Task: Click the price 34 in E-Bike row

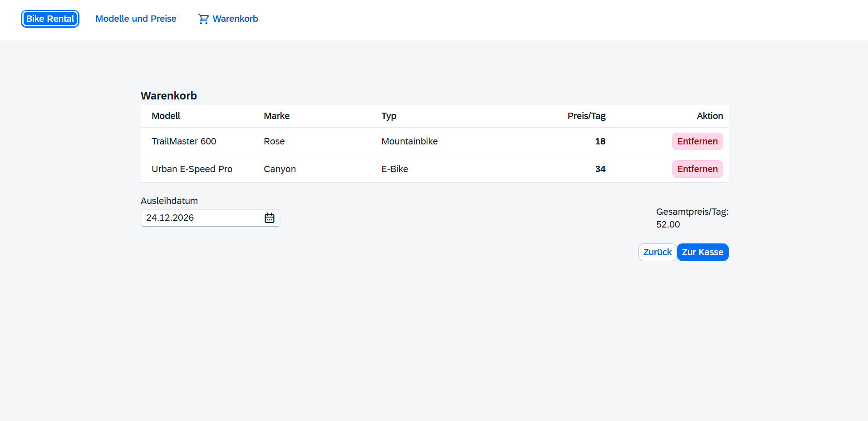Action: (600, 169)
